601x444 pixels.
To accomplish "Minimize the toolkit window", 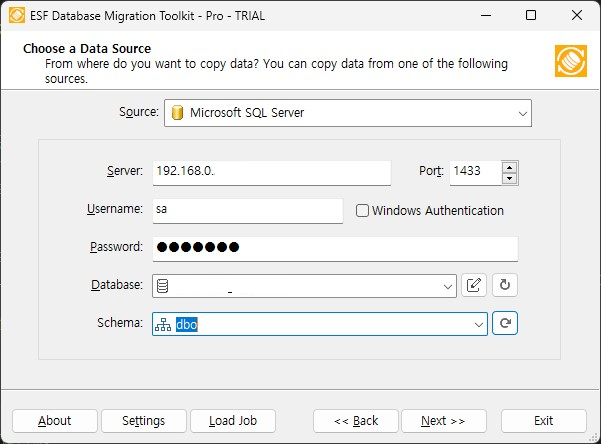I will pyautogui.click(x=486, y=15).
